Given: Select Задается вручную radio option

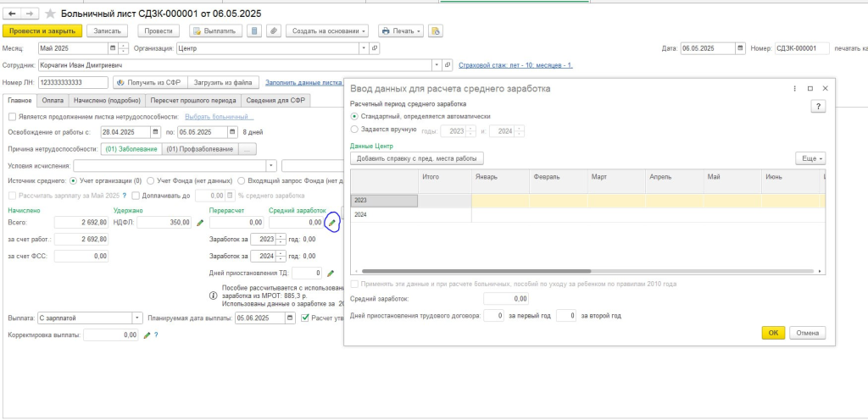Looking at the screenshot, I should (x=354, y=130).
